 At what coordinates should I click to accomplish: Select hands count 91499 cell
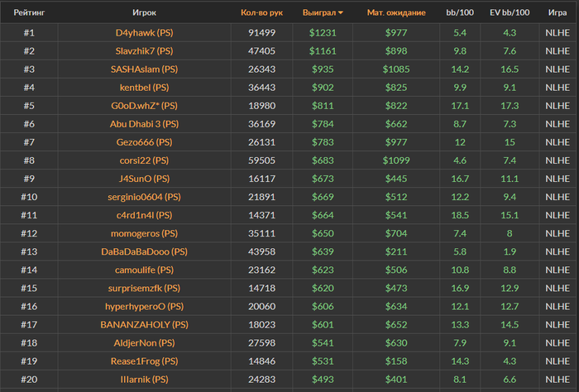(x=262, y=32)
